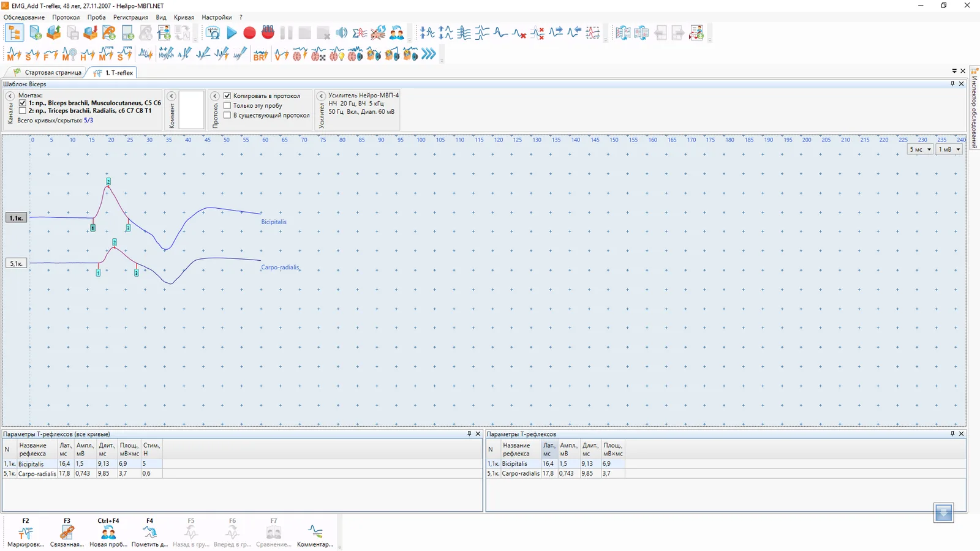The height and width of the screenshot is (551, 980).
Task: Select the 5,1к channel label on graph
Action: coord(16,263)
